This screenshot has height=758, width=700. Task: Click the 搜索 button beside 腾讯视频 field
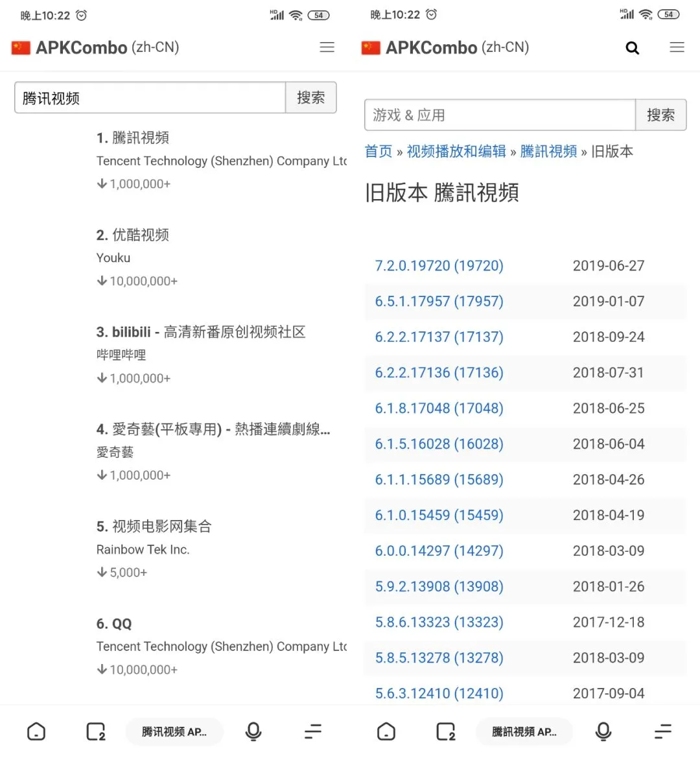310,98
